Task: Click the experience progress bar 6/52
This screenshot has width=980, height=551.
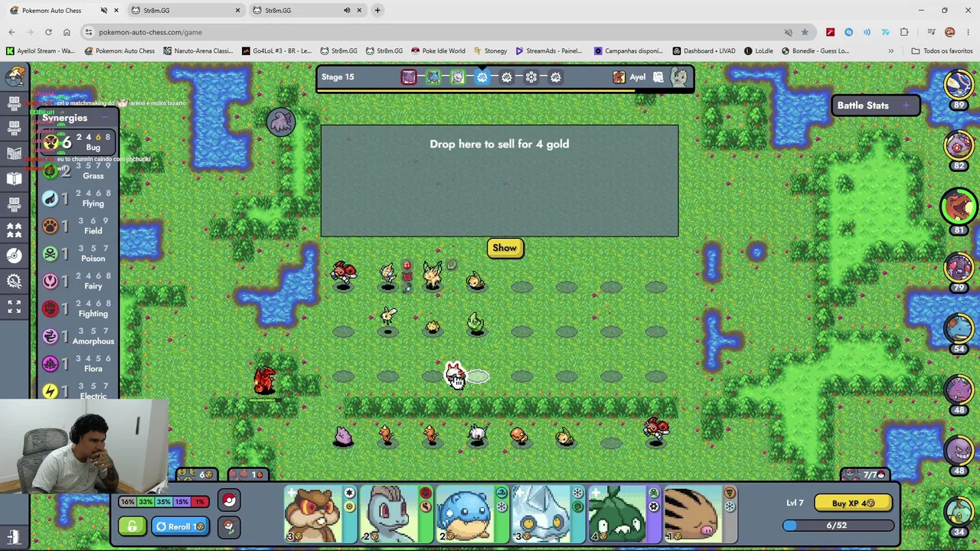Action: click(x=838, y=526)
